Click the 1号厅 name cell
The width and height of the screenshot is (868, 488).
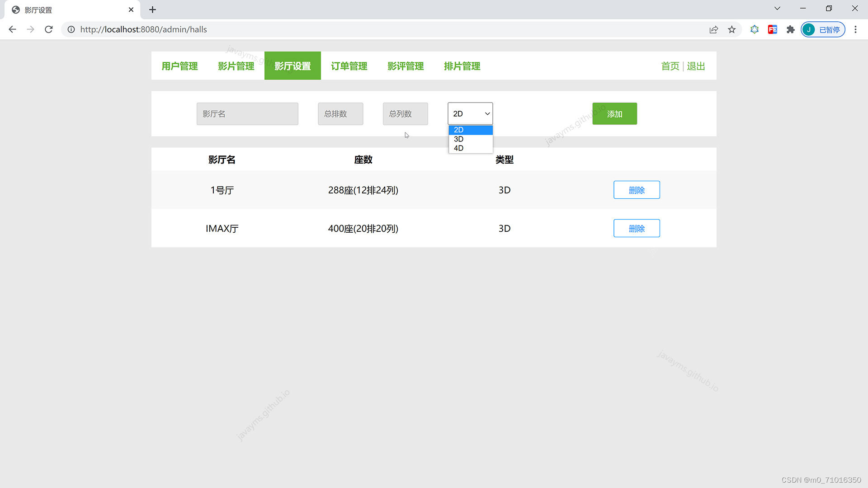(222, 190)
